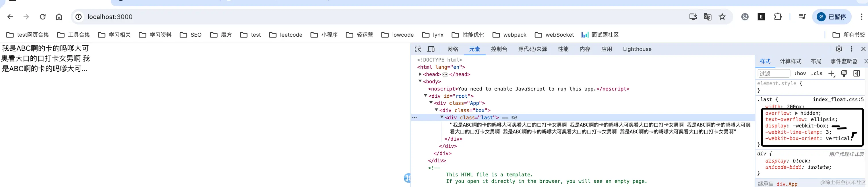Open the 学习资料 bookmark folder
Screen dimensions: 868x187
point(155,35)
